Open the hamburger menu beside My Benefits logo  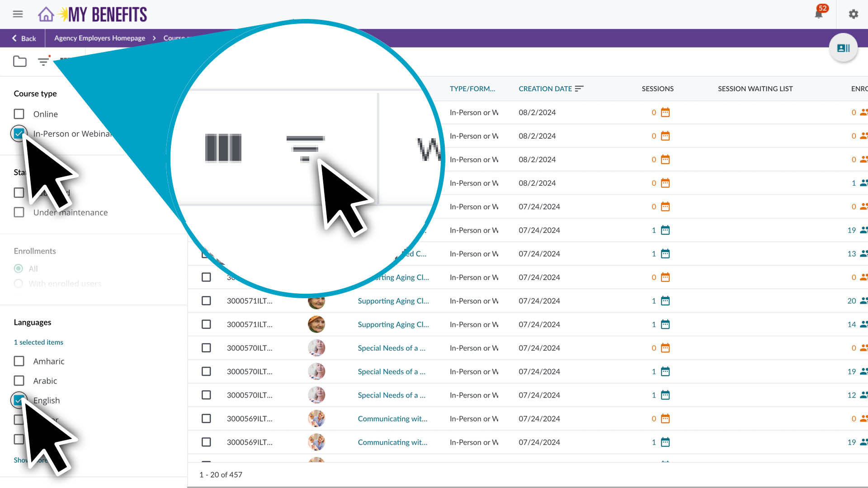point(18,14)
